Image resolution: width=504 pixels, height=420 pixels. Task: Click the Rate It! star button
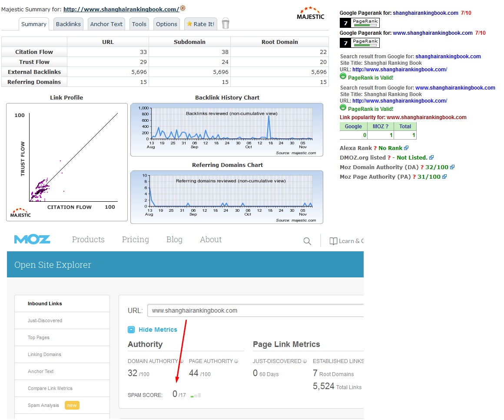tap(200, 24)
